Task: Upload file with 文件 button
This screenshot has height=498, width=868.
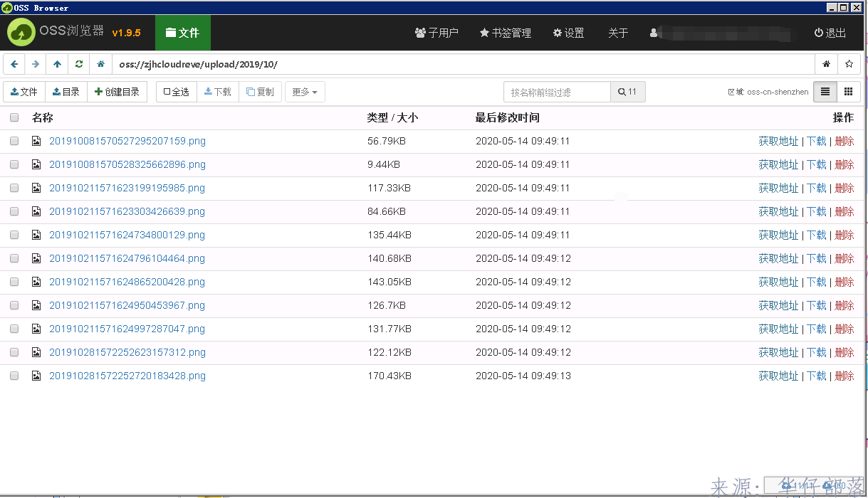Action: click(x=24, y=92)
